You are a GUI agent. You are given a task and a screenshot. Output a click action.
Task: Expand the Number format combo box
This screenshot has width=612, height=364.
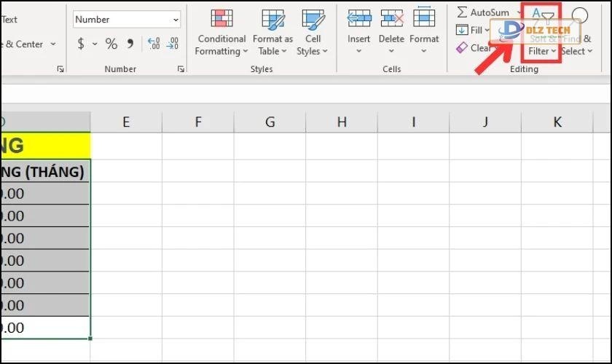click(x=176, y=20)
